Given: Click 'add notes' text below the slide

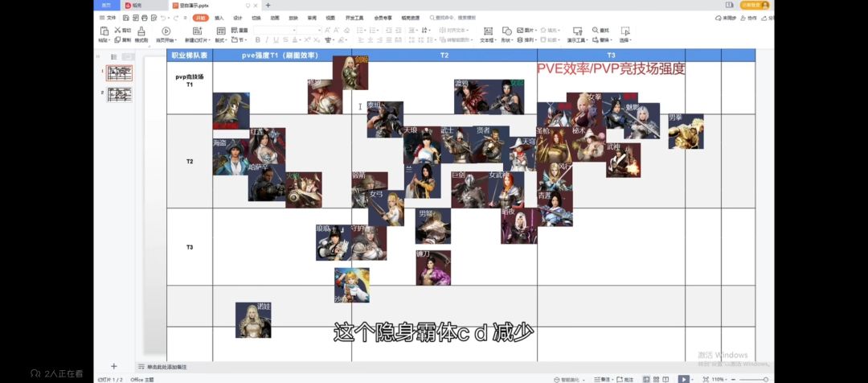Looking at the screenshot, I should coord(166,367).
